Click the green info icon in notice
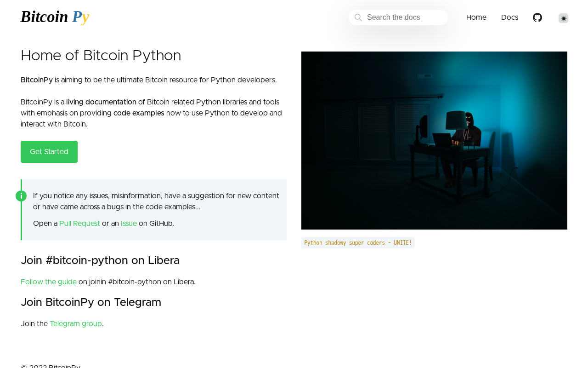The width and height of the screenshot is (588, 368). click(21, 196)
